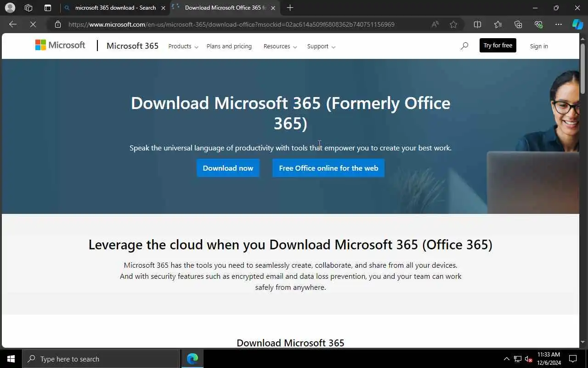Click the page vertical scrollbar thumb

(583, 68)
